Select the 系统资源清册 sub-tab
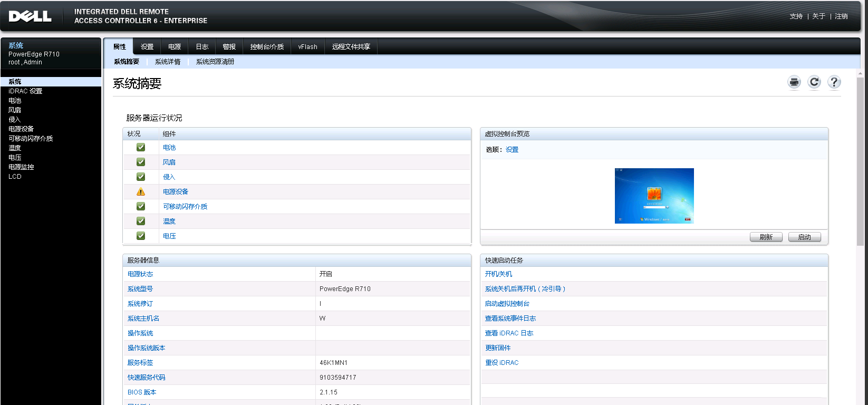 [x=215, y=62]
